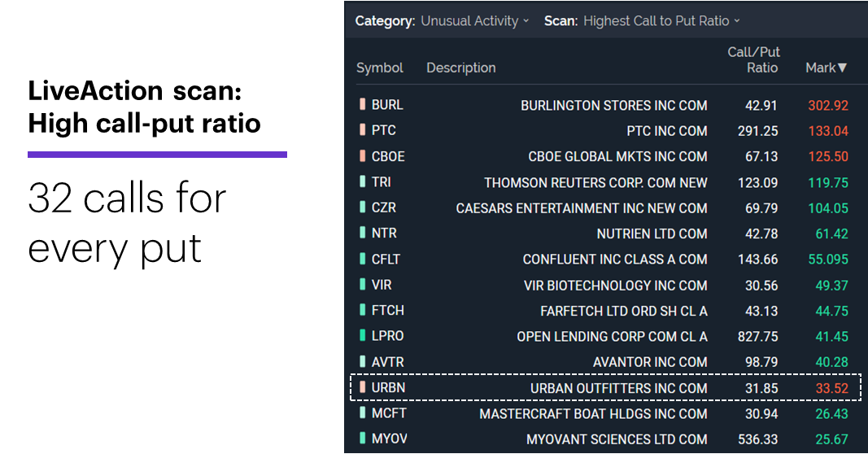This screenshot has height=454, width=868.
Task: Click the green indicator icon beside CFLT
Action: click(x=363, y=259)
